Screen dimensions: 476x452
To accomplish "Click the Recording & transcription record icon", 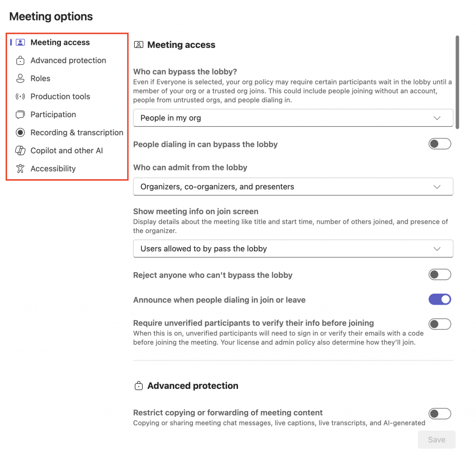I will click(x=20, y=132).
